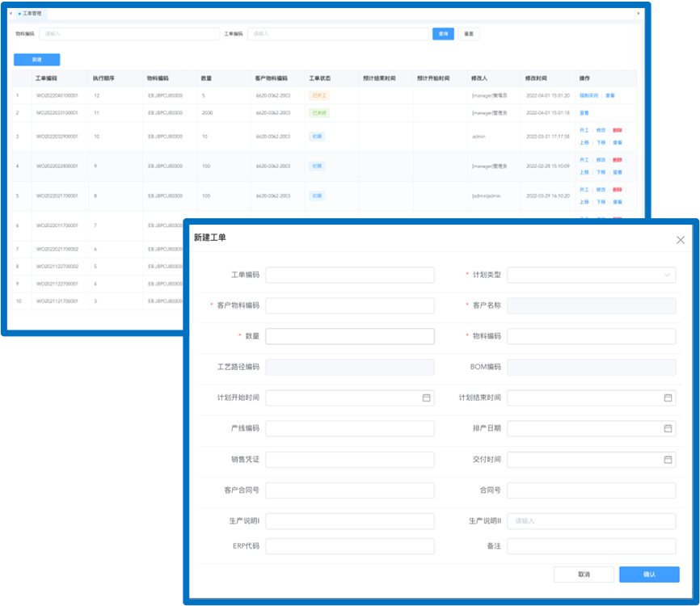Switch to the 工单管理 tab
The height and width of the screenshot is (606, 700).
tap(31, 14)
